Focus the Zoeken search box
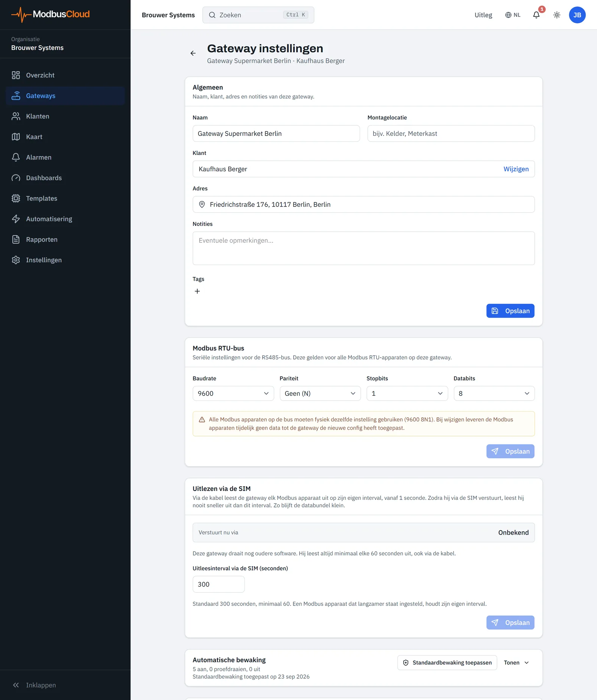597x700 pixels. click(x=258, y=15)
